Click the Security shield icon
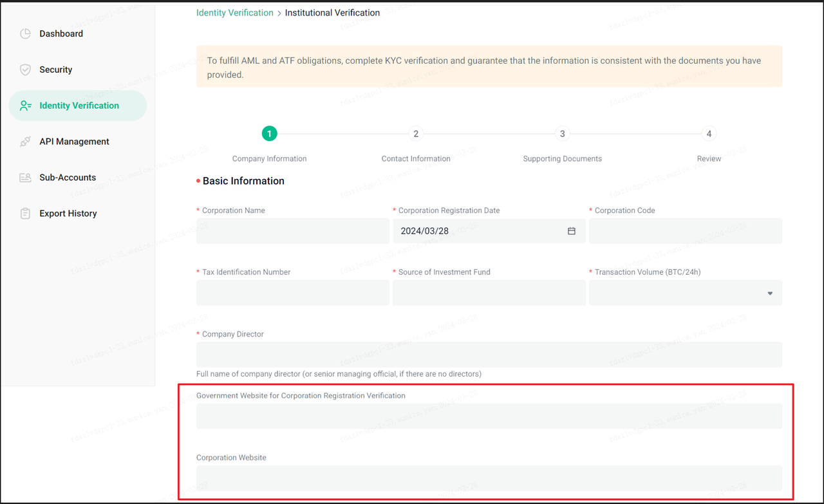Screen dimensions: 824x504 (25, 70)
